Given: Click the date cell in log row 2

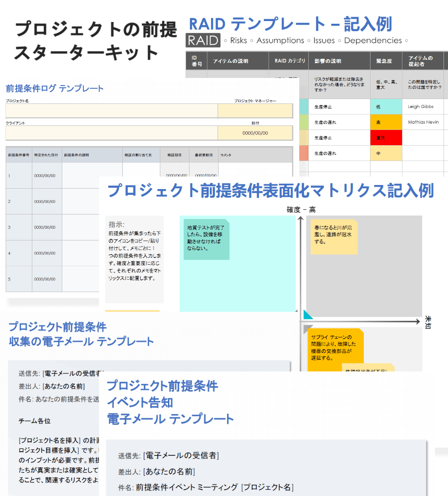Looking at the screenshot, I should click(x=47, y=202).
